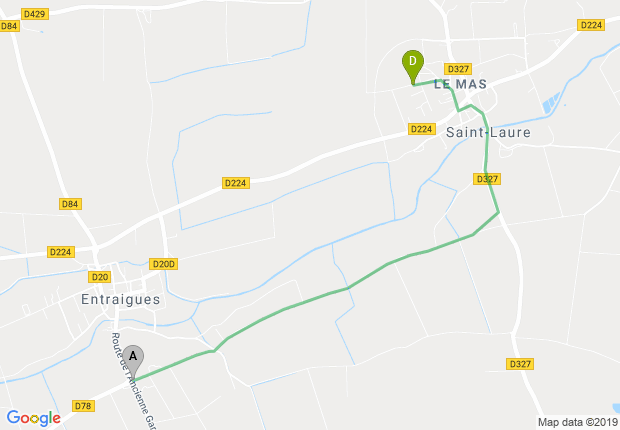Click the D327 shield overlapping the green route
Viewport: 620px width, 430px height.
(x=487, y=179)
